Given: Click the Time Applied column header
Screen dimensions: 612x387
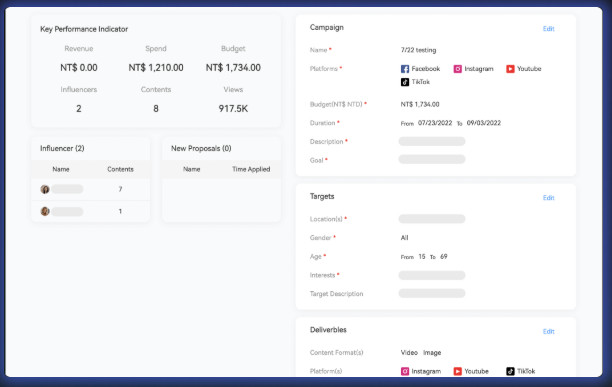Looking at the screenshot, I should click(x=251, y=169).
